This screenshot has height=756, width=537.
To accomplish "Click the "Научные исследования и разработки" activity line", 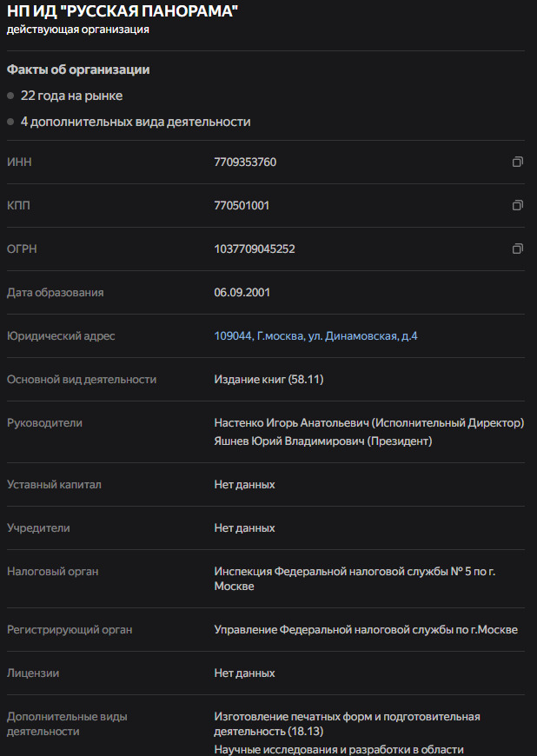I will (x=339, y=749).
